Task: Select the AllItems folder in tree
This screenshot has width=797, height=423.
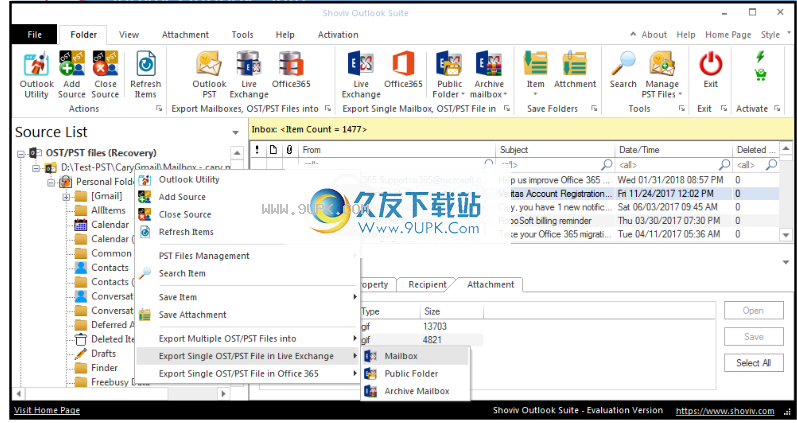Action: (x=108, y=210)
